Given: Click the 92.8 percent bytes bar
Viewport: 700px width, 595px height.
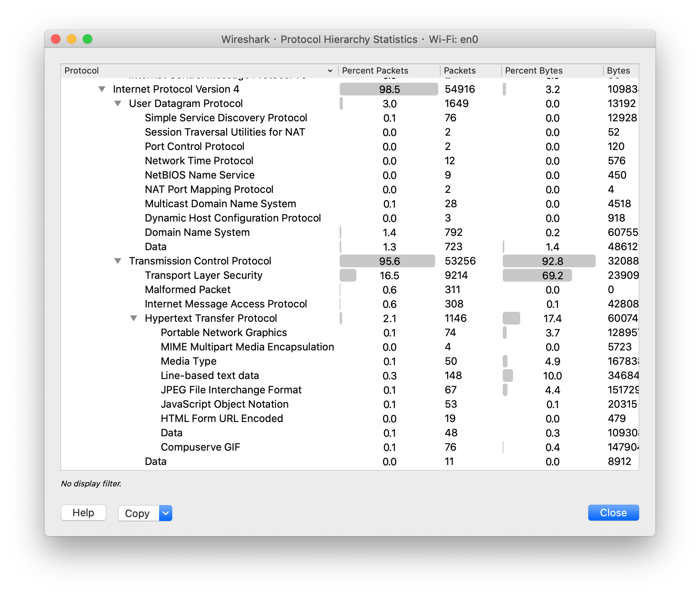Looking at the screenshot, I should pos(549,261).
